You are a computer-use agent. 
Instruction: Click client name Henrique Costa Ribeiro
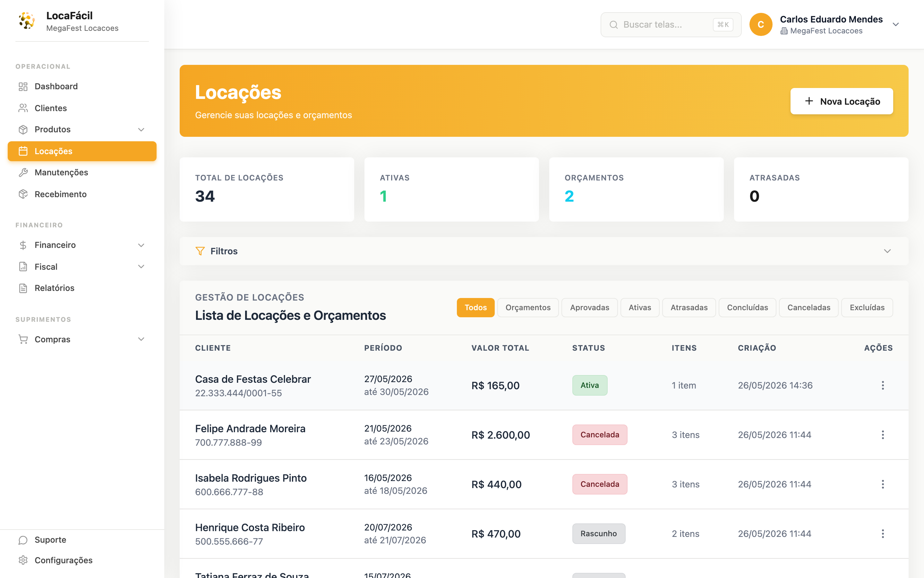(x=250, y=528)
